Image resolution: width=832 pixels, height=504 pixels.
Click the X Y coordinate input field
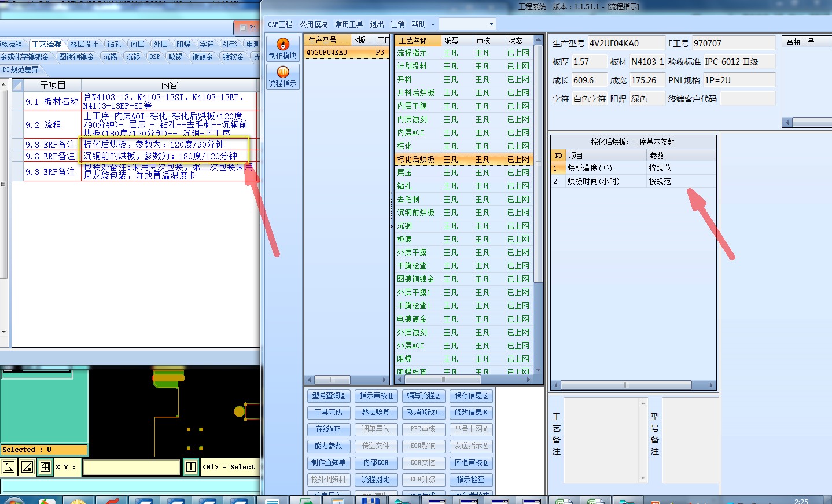(131, 467)
